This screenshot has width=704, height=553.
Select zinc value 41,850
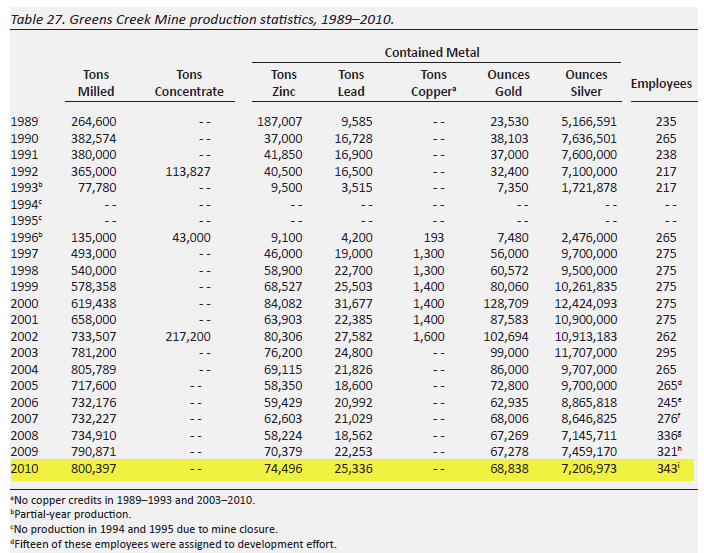click(x=283, y=155)
